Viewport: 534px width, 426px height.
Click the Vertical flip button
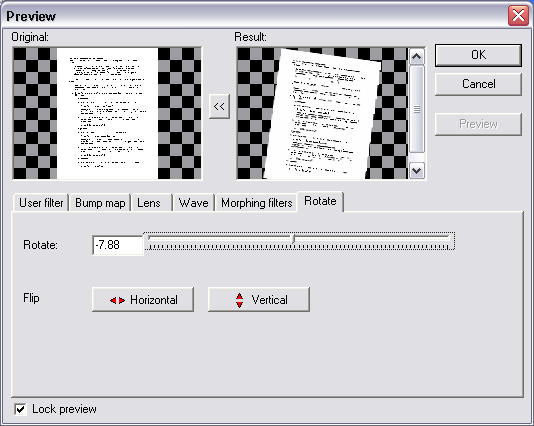[x=259, y=299]
